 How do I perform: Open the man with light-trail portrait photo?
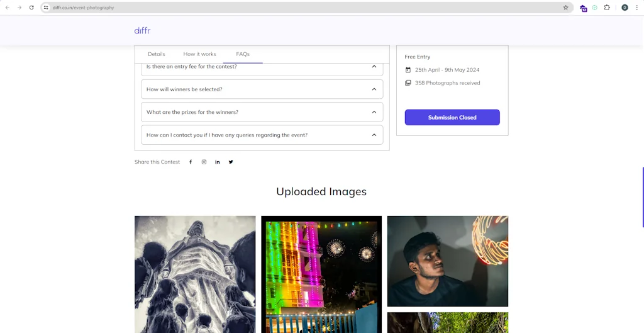point(448,261)
